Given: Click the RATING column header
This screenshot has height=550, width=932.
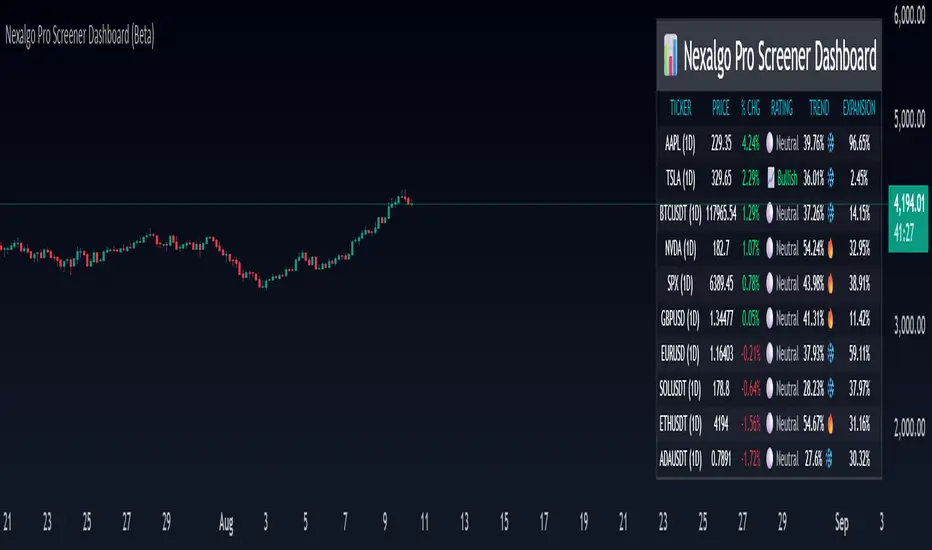Looking at the screenshot, I should click(782, 108).
